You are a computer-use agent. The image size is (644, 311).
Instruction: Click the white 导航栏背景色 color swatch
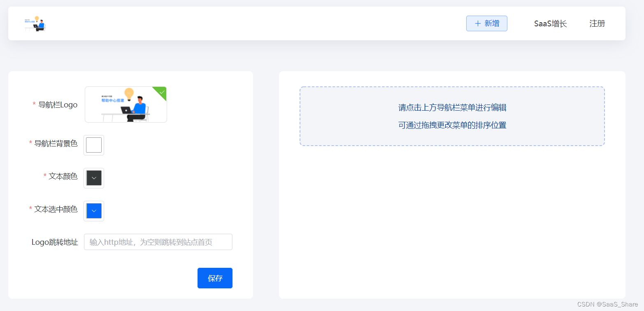point(93,145)
